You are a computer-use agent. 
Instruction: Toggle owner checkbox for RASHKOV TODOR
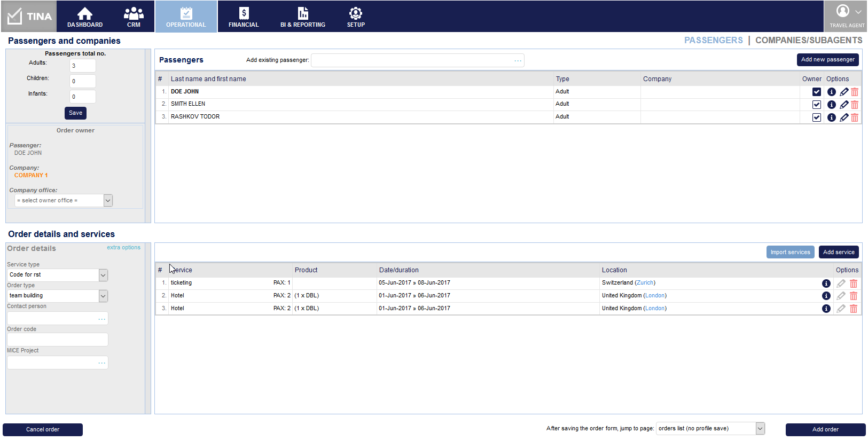[x=817, y=117]
